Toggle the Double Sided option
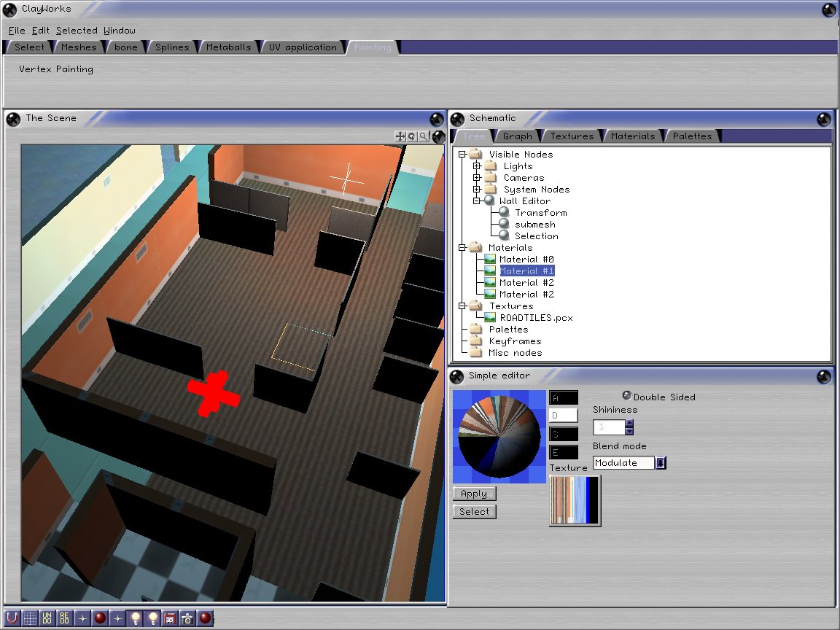This screenshot has width=840, height=630. point(626,396)
